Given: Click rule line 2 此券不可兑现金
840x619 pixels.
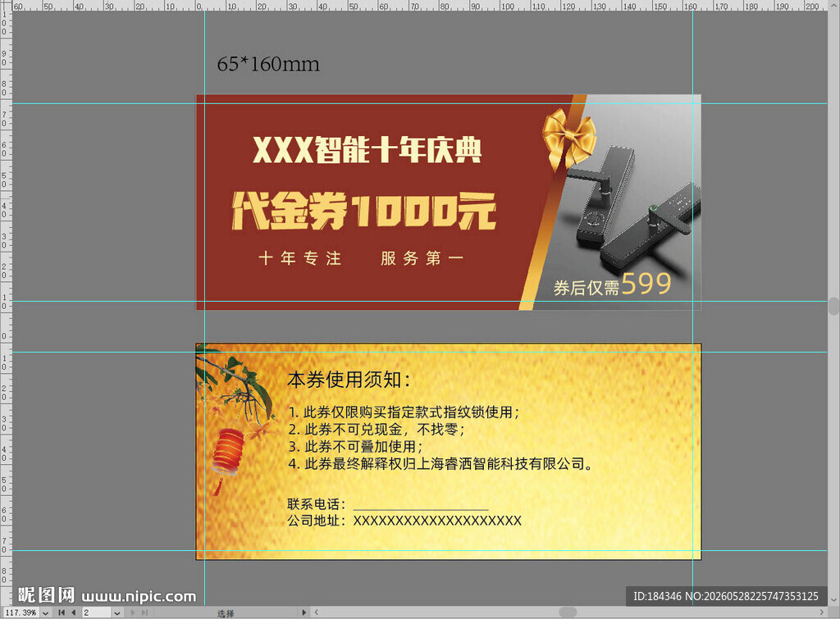Looking at the screenshot, I should pyautogui.click(x=377, y=430).
